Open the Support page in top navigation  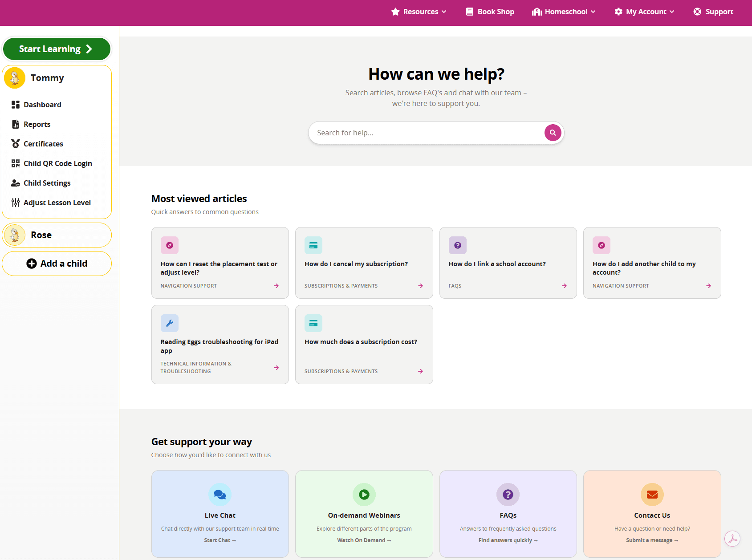(x=713, y=12)
